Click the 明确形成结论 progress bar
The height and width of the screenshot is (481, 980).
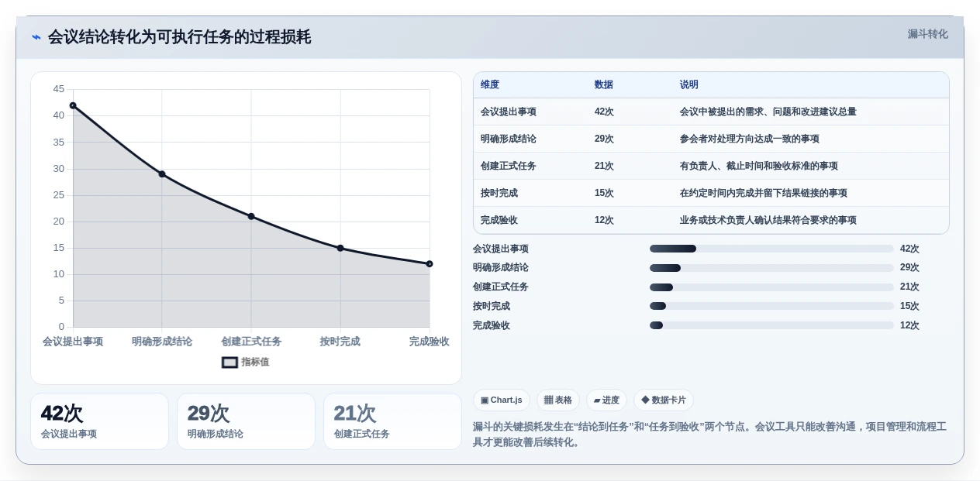tap(771, 268)
